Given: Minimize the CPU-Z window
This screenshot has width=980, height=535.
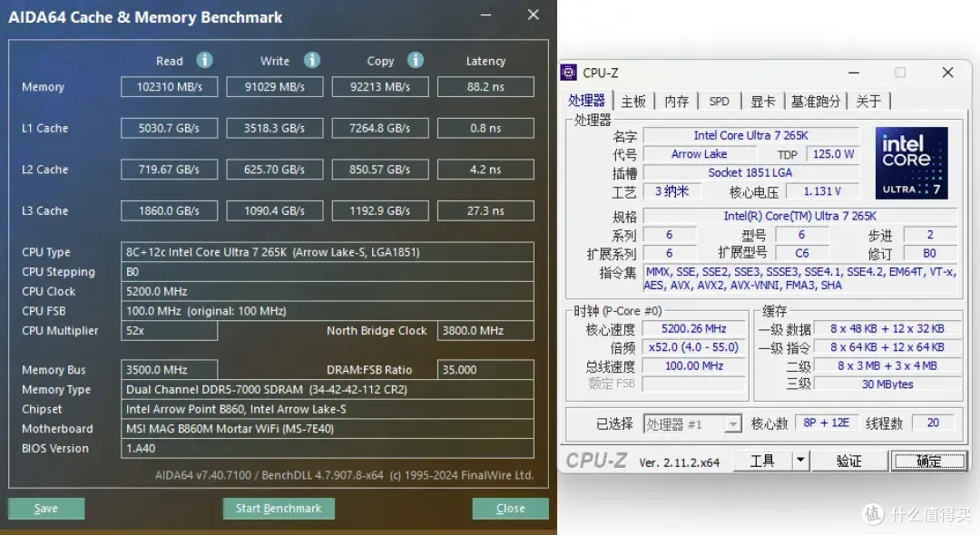Looking at the screenshot, I should (854, 73).
